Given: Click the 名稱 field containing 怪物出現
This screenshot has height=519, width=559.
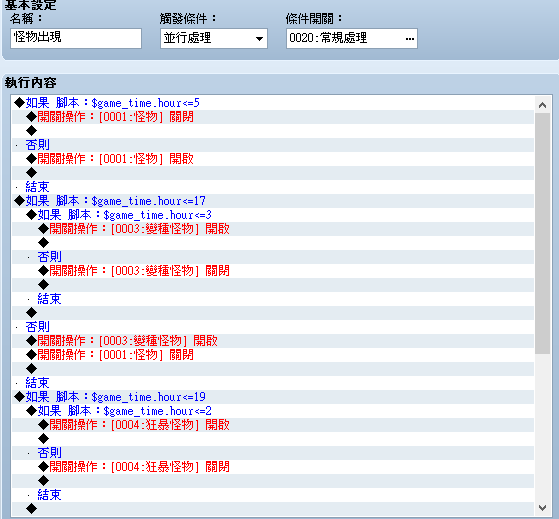Looking at the screenshot, I should (76, 38).
